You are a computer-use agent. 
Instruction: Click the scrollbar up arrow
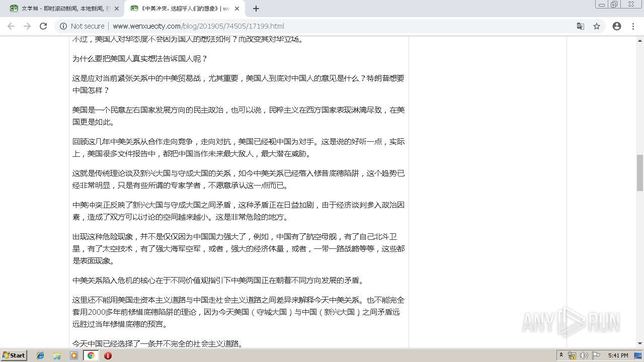tap(639, 40)
